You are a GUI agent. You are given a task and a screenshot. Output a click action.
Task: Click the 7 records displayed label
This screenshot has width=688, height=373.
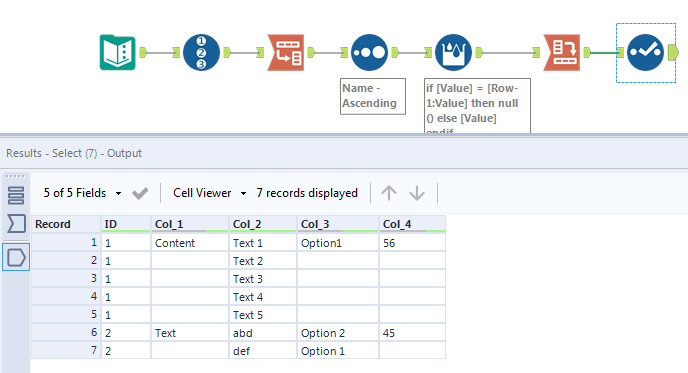coord(307,193)
